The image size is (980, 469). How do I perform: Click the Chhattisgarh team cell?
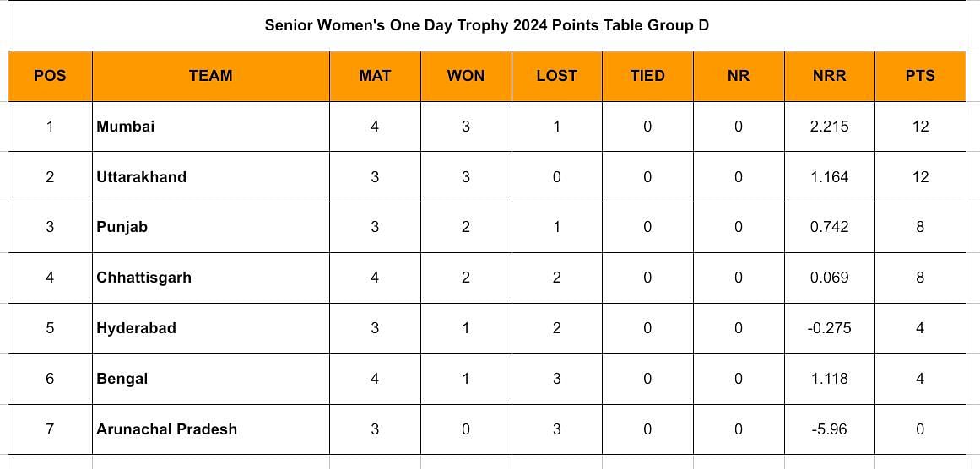click(211, 278)
